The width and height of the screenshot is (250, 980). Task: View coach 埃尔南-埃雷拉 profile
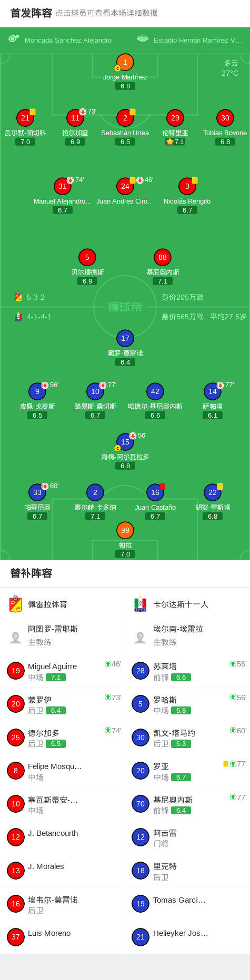pyautogui.click(x=187, y=635)
